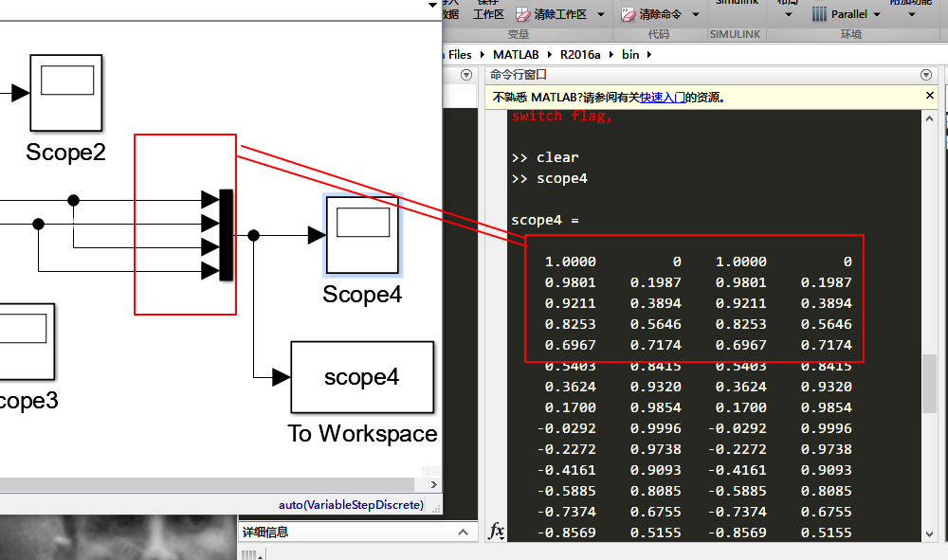
Task: Click the Files segment in the address path
Action: (460, 54)
